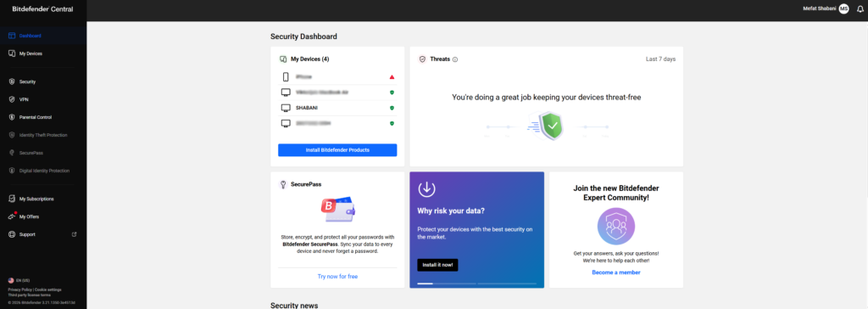
Task: Click the My Subscriptions clipboard icon
Action: click(x=12, y=199)
